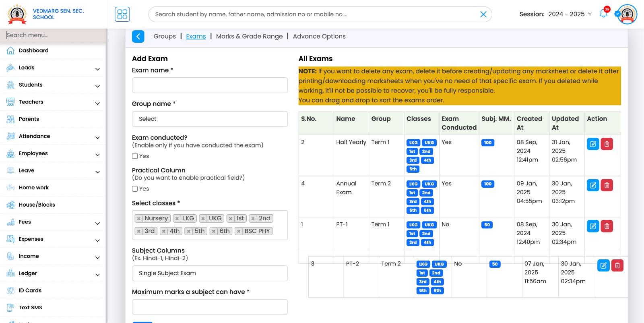The height and width of the screenshot is (323, 644).
Task: Enable the Exam conducted Yes checkbox
Action: 135,156
